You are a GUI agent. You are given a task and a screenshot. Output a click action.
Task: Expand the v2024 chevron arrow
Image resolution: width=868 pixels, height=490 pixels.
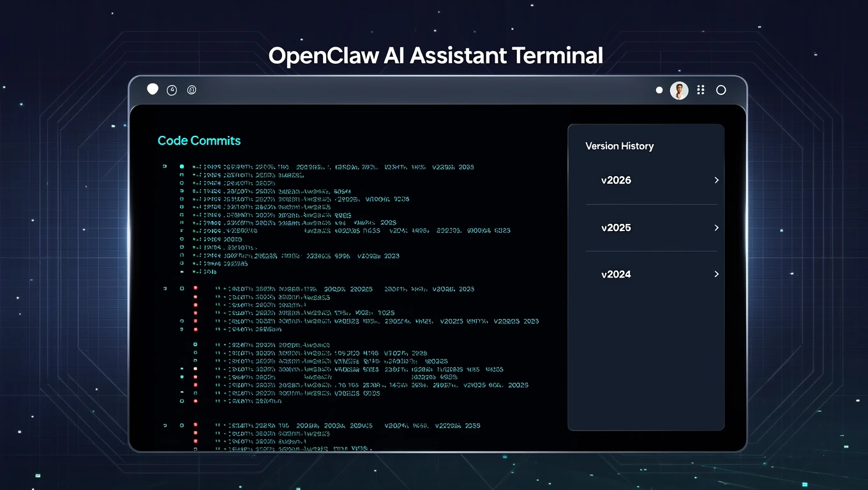point(716,274)
